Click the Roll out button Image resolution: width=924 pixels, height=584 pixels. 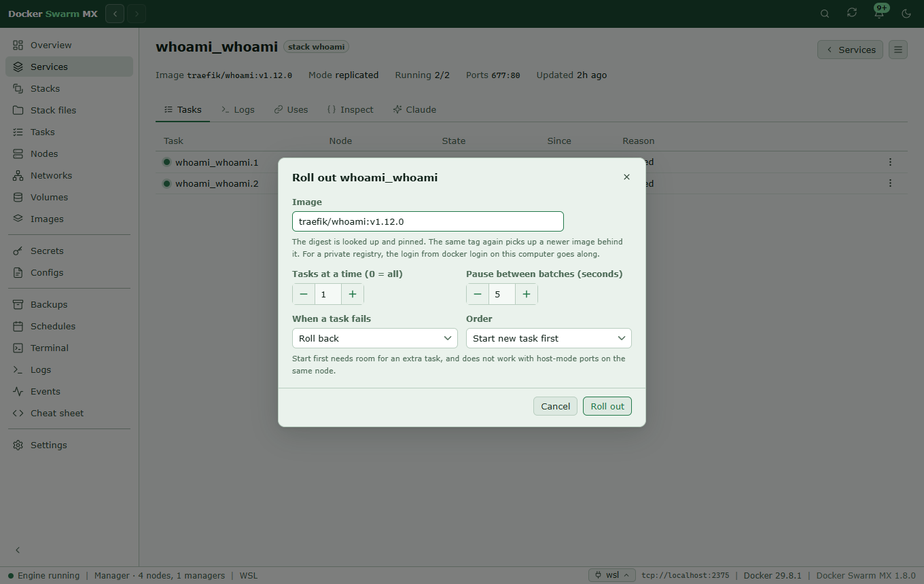607,406
